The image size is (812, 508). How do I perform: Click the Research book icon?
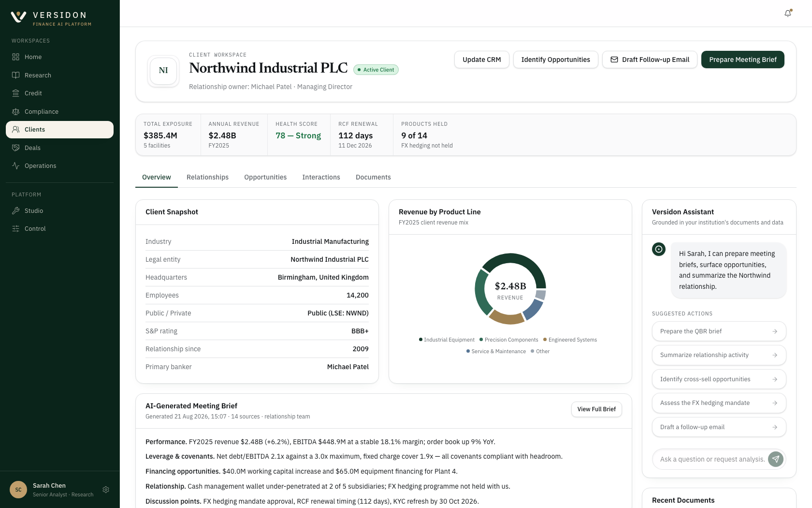[15, 75]
